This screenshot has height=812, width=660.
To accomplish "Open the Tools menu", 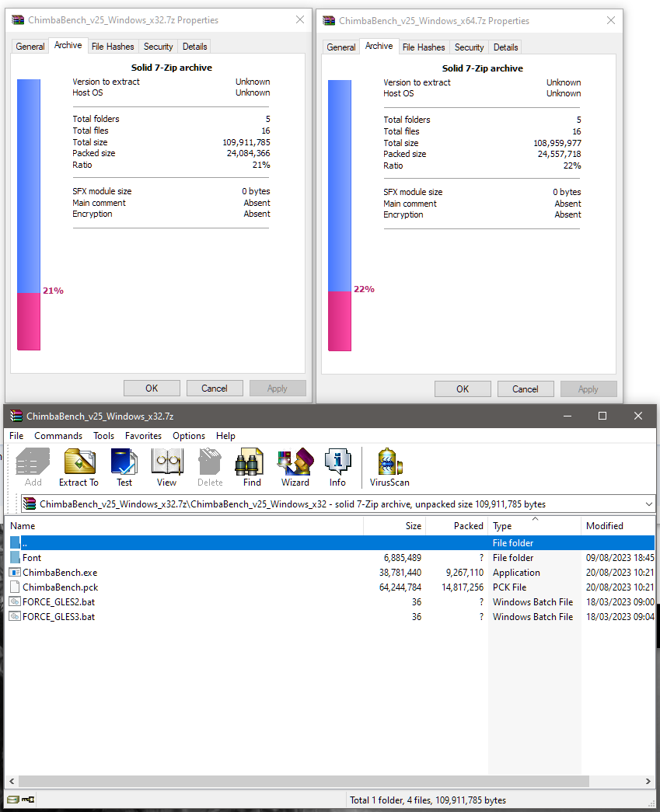I will pyautogui.click(x=103, y=435).
